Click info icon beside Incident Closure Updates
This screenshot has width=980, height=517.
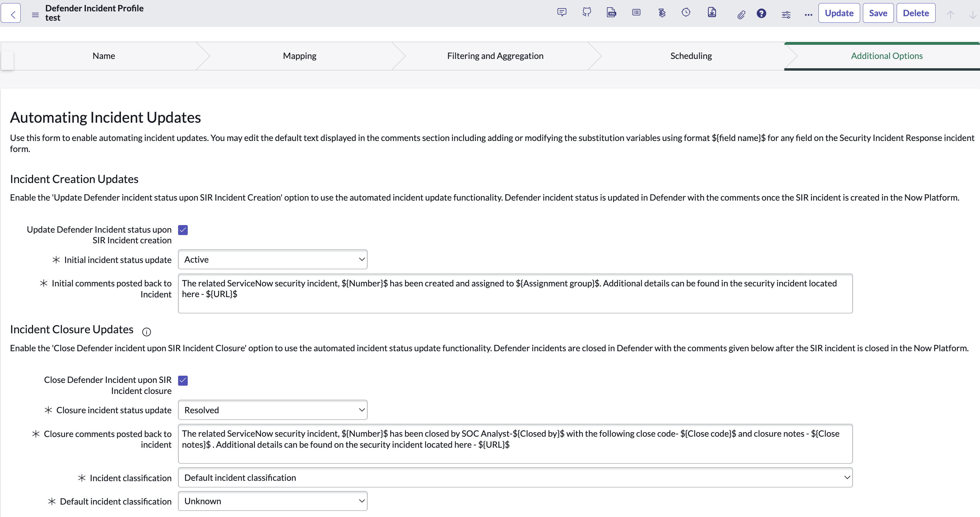146,332
